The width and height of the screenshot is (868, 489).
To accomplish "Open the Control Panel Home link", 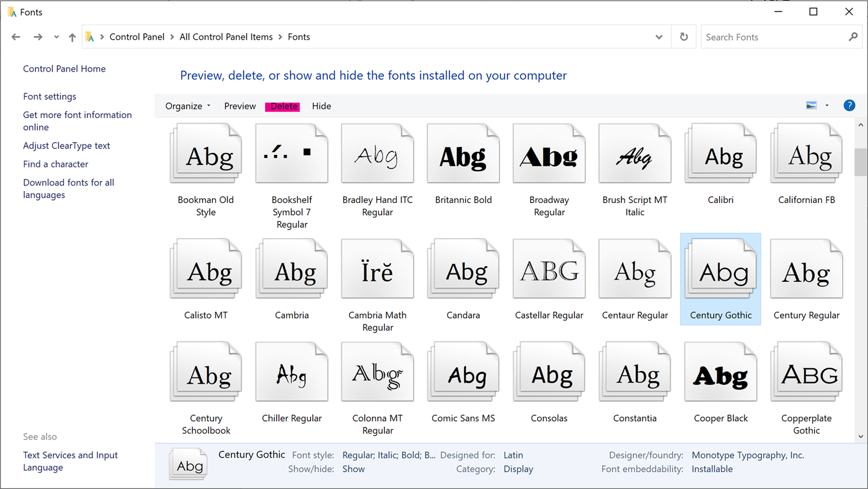I will tap(64, 69).
